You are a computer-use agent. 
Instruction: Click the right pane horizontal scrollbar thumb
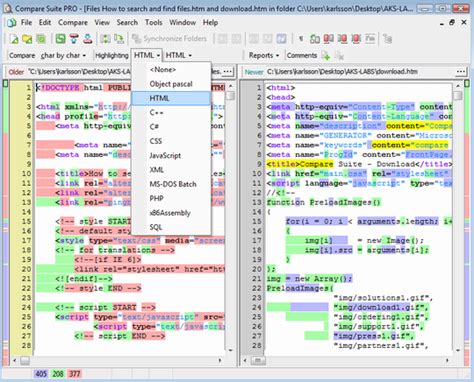(x=258, y=360)
